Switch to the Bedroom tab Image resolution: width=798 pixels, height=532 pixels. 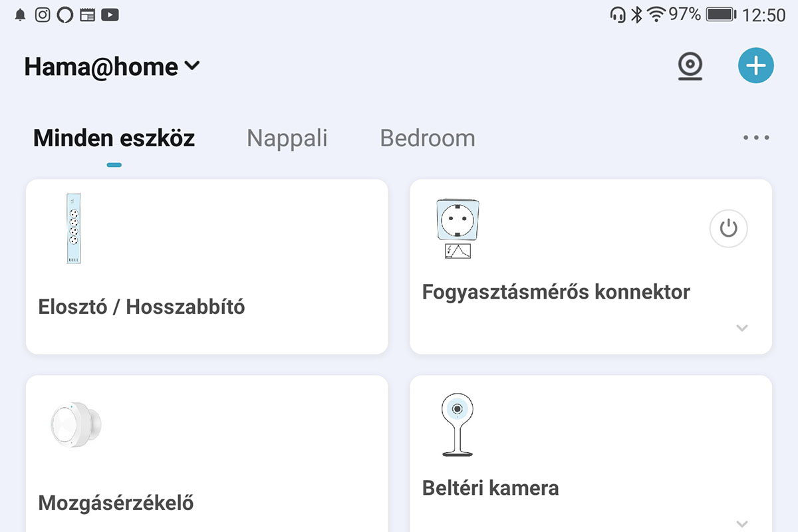pyautogui.click(x=428, y=138)
